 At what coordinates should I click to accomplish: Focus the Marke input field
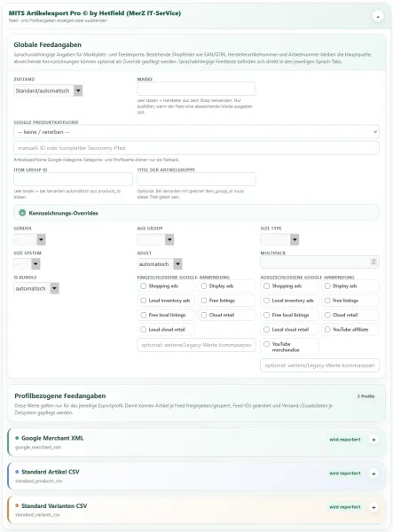click(x=196, y=89)
